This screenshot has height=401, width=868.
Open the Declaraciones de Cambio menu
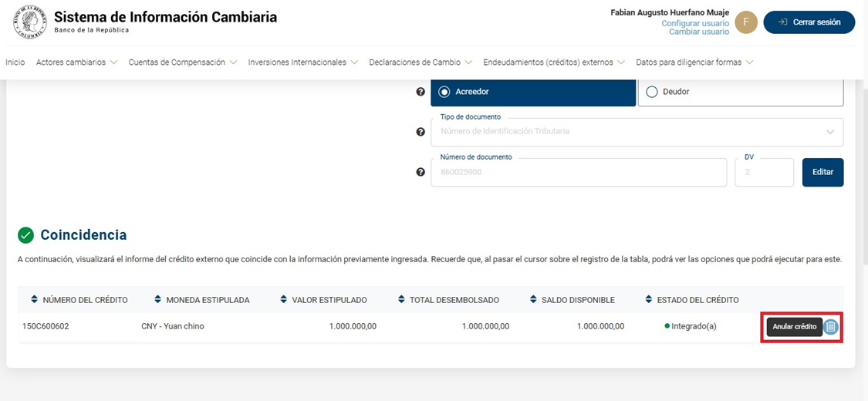click(420, 62)
